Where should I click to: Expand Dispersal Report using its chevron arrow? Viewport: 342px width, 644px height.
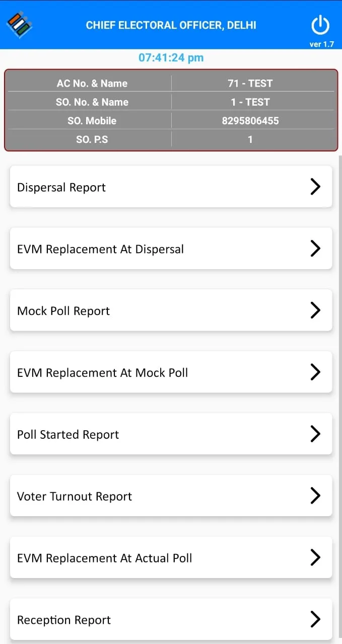click(x=315, y=187)
